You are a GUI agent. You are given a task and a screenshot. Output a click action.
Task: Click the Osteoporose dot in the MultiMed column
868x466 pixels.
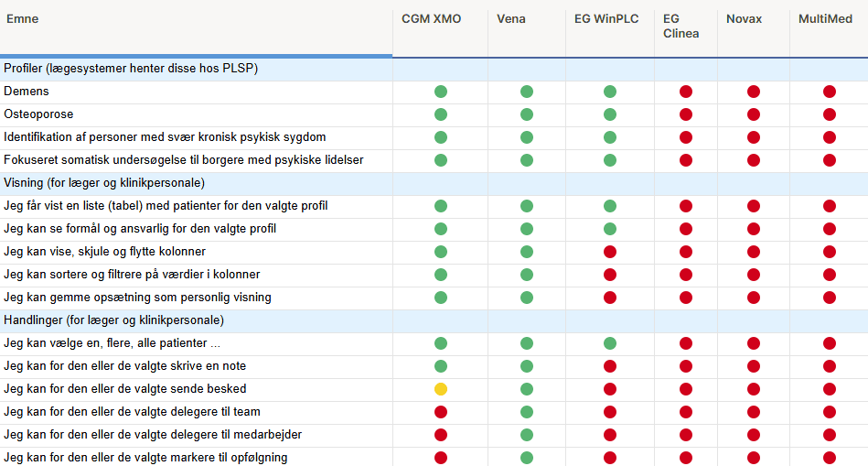(830, 114)
